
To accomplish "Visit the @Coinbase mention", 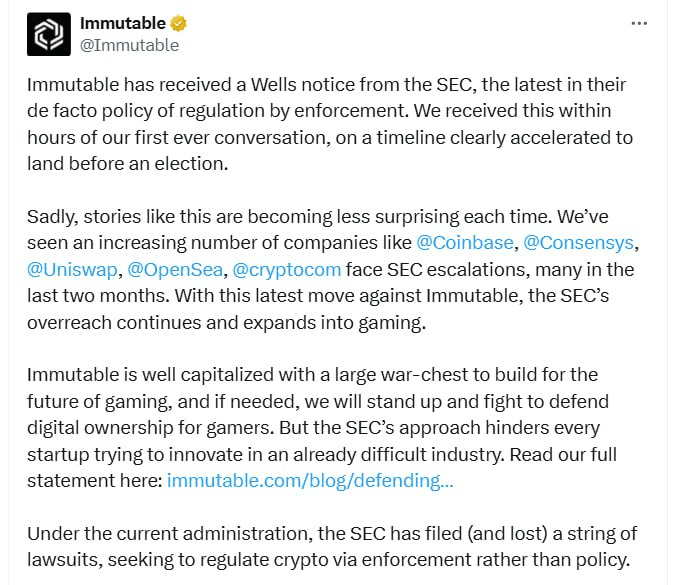I will [465, 243].
